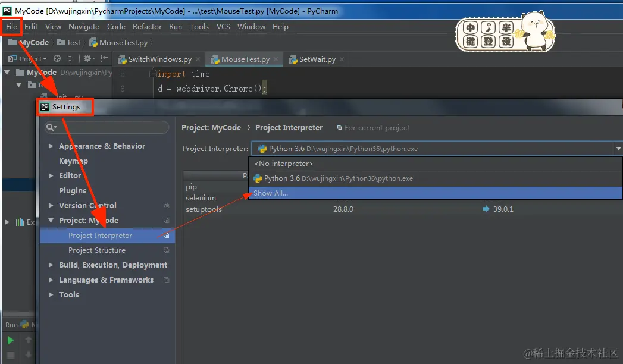Open the Navigate menu
Viewport: 623px width, 364px height.
[x=83, y=27]
